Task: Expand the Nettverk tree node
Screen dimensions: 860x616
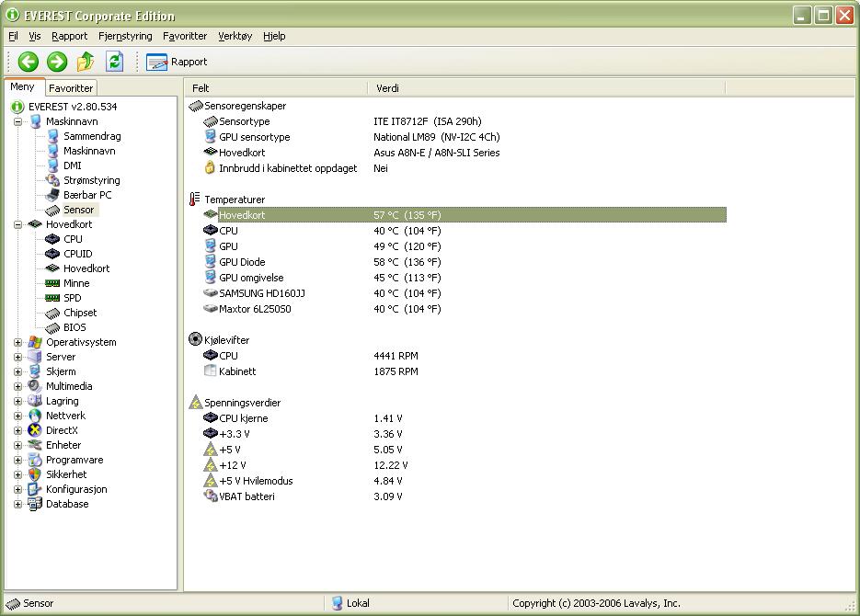Action: point(17,416)
